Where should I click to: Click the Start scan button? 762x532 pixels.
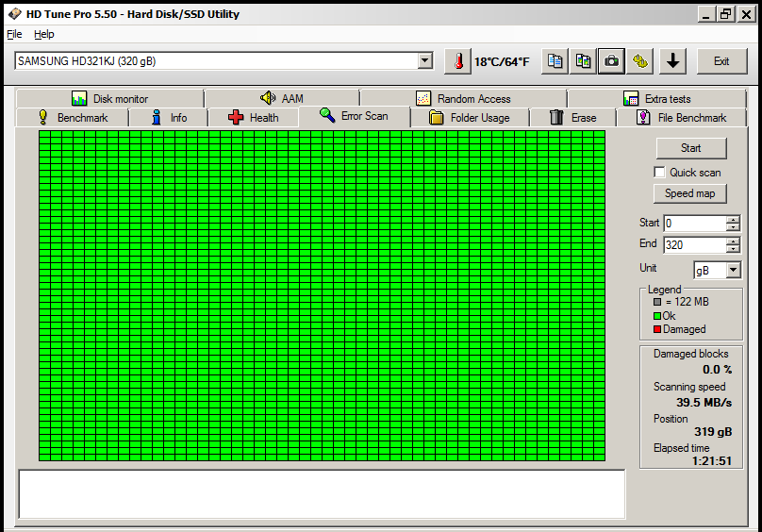point(691,148)
